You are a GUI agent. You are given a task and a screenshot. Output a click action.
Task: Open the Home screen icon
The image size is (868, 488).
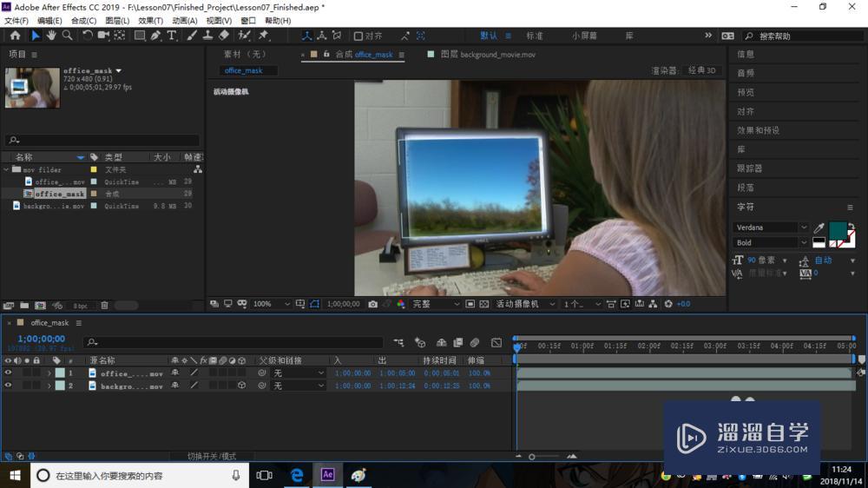[x=15, y=36]
